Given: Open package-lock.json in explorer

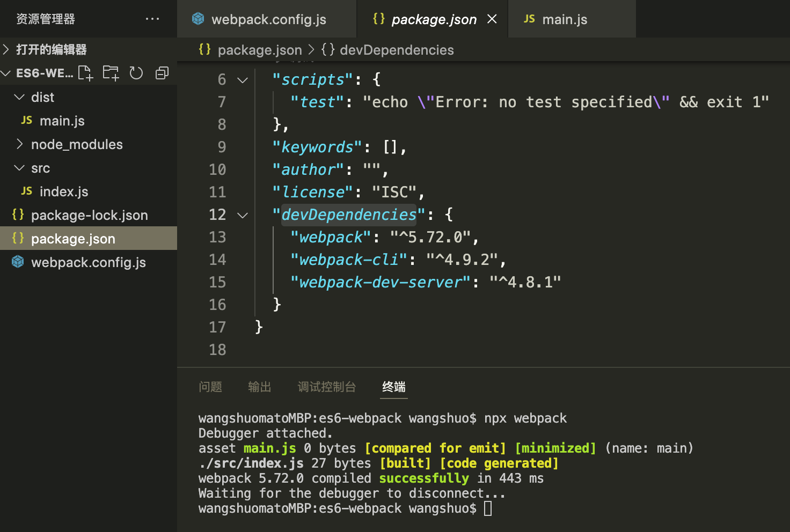Looking at the screenshot, I should (x=89, y=215).
